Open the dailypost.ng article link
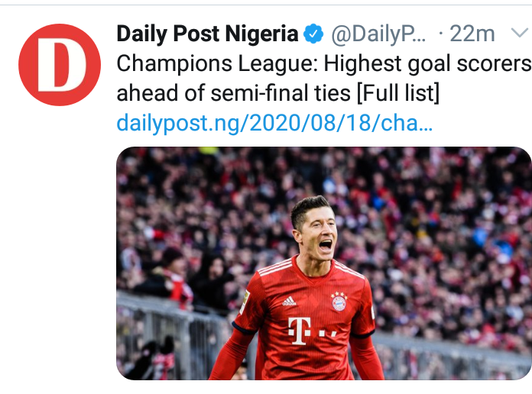Image resolution: width=532 pixels, height=394 pixels. click(x=274, y=123)
